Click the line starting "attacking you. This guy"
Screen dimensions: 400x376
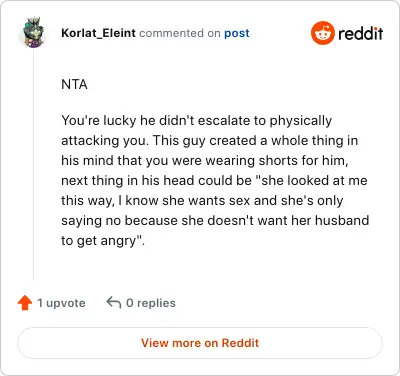pyautogui.click(x=209, y=141)
